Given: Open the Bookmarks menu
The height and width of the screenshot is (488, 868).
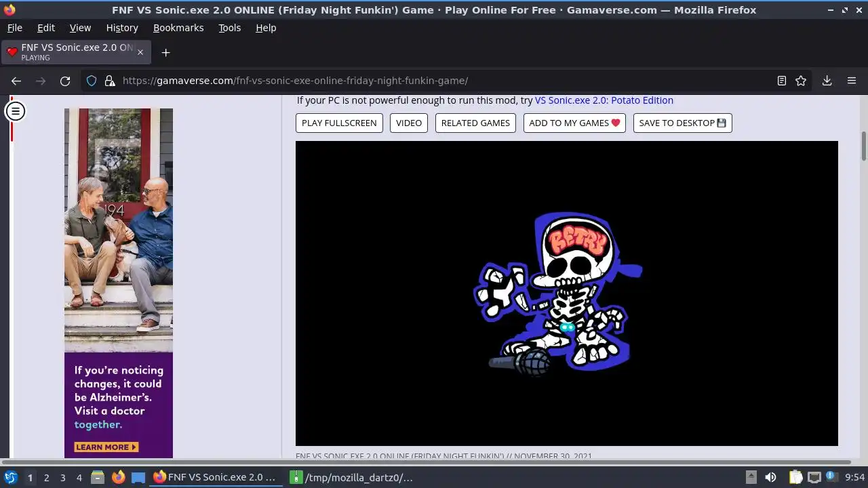Looking at the screenshot, I should [178, 28].
